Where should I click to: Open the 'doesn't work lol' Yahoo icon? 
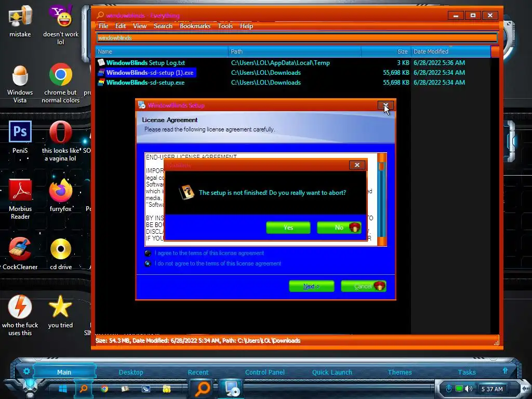tap(61, 24)
